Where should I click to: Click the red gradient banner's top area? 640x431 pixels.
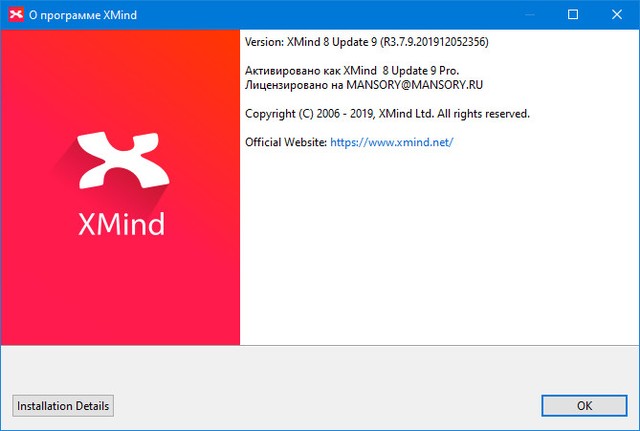pyautogui.click(x=120, y=60)
